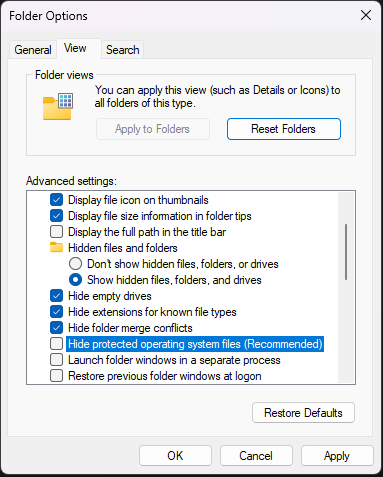This screenshot has height=477, width=383.
Task: Click the Reset Folders button
Action: 284,129
